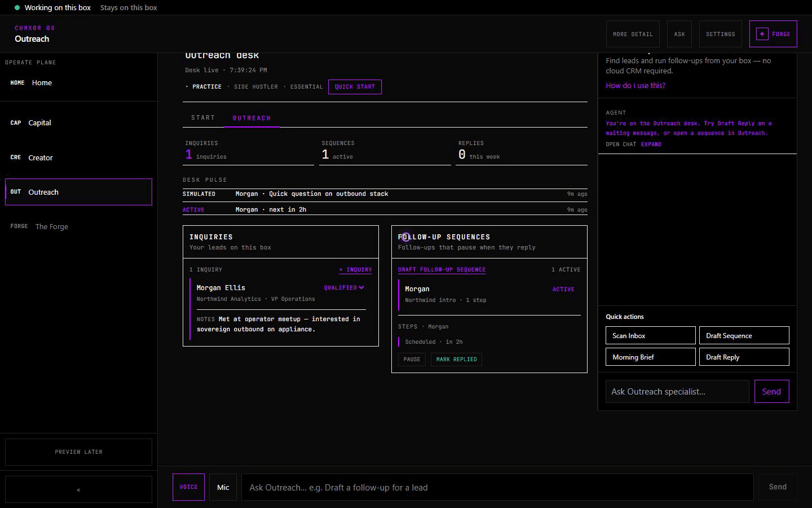Select the OUTREACH tab
This screenshot has height=508, width=812.
point(251,118)
